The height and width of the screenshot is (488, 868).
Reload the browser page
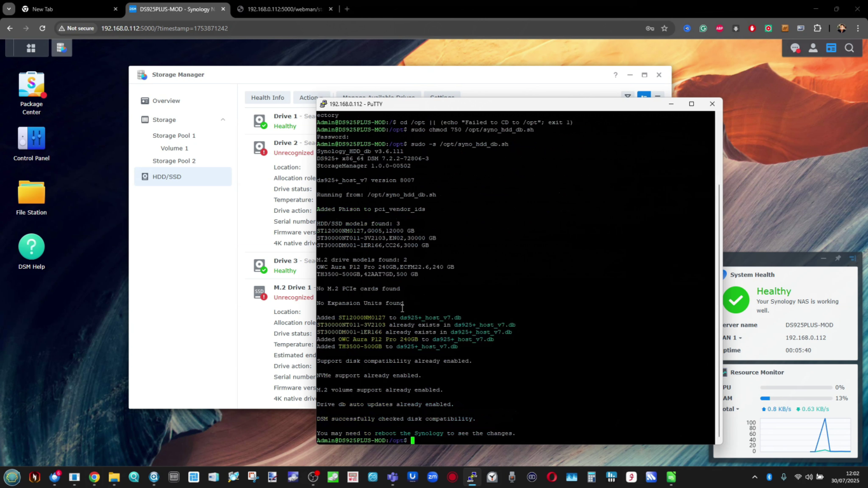coord(43,28)
